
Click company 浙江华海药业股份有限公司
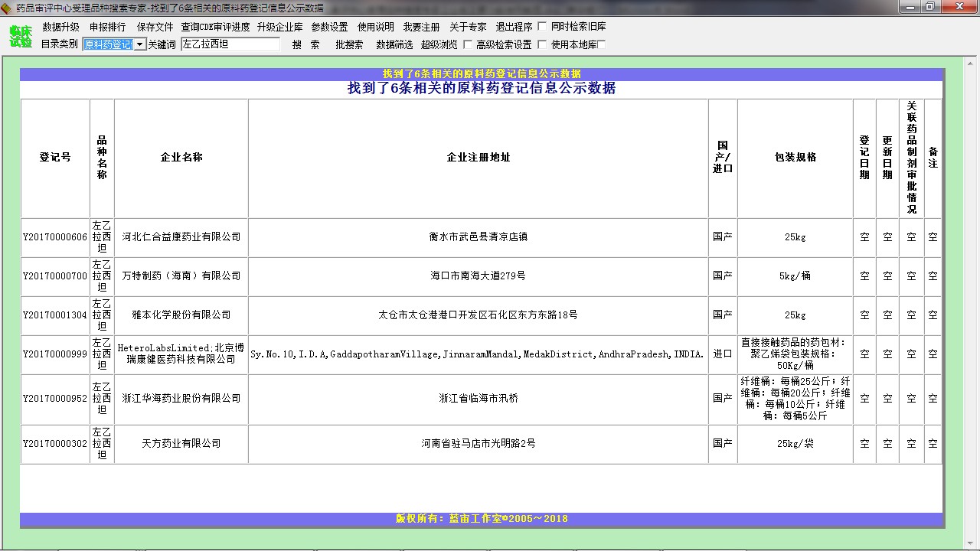click(181, 399)
